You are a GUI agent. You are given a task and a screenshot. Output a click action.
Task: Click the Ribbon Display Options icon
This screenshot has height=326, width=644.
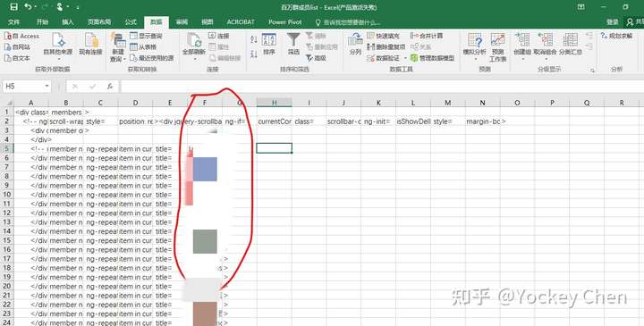point(580,7)
